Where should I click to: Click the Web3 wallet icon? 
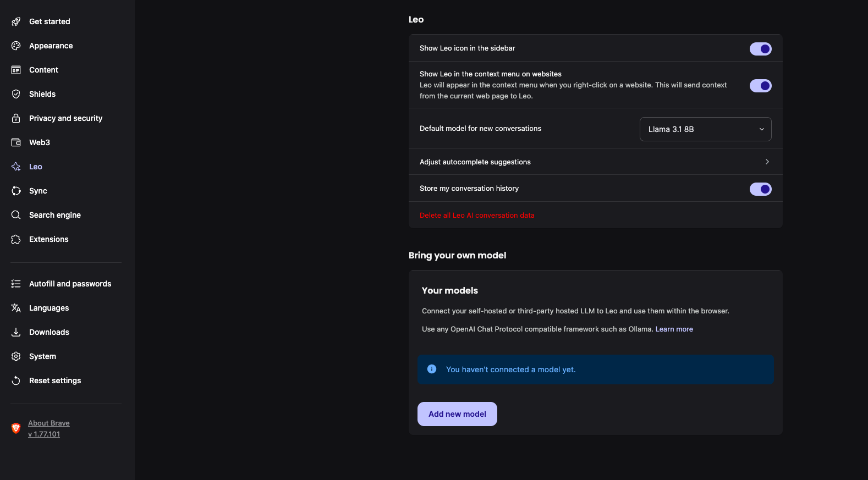pos(16,142)
